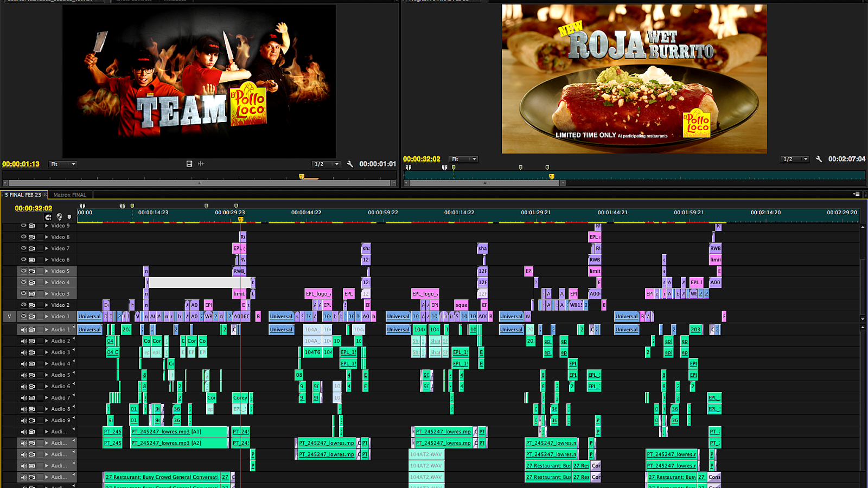868x488 pixels.
Task: Mute the Audio 5 track
Action: 23,375
